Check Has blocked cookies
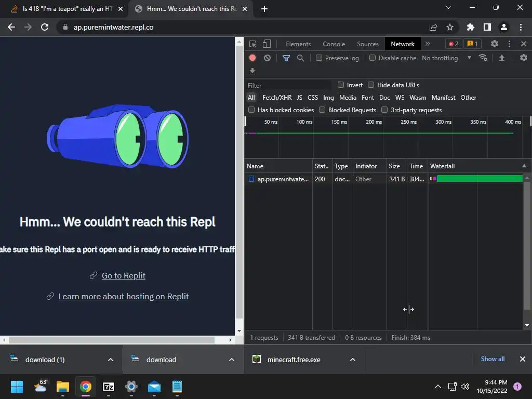Image resolution: width=532 pixels, height=399 pixels. click(251, 110)
